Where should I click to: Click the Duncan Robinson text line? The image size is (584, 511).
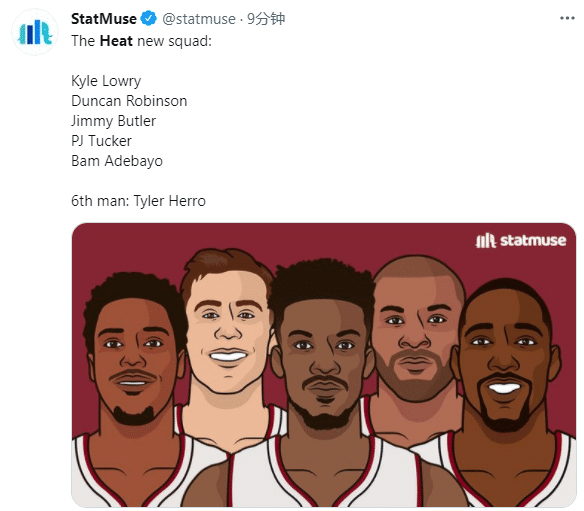pyautogui.click(x=129, y=101)
